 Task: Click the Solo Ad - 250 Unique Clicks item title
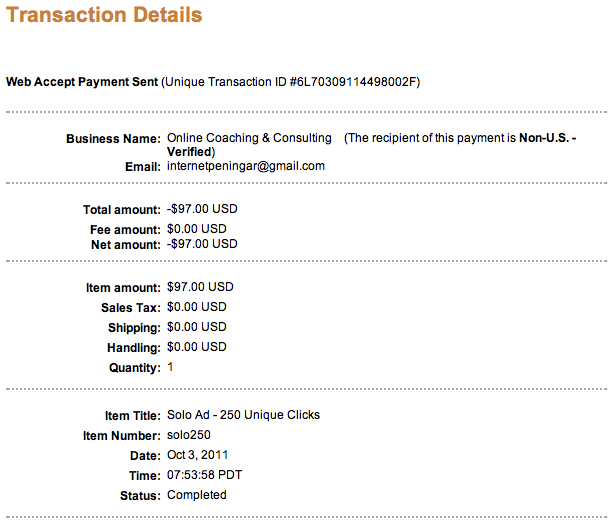[x=243, y=415]
